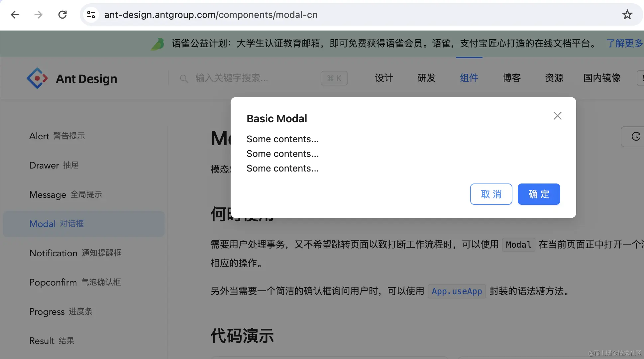Click the App.useApp code link
This screenshot has width=644, height=359.
pos(457,291)
